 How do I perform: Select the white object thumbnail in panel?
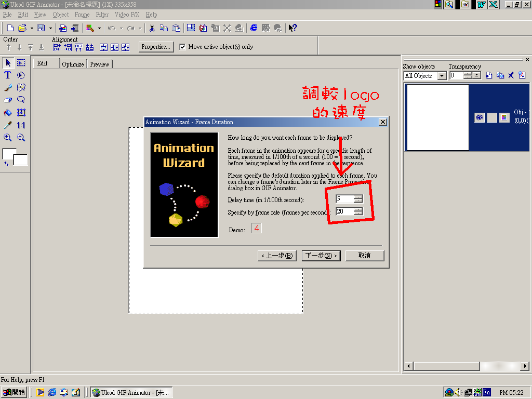click(x=437, y=117)
